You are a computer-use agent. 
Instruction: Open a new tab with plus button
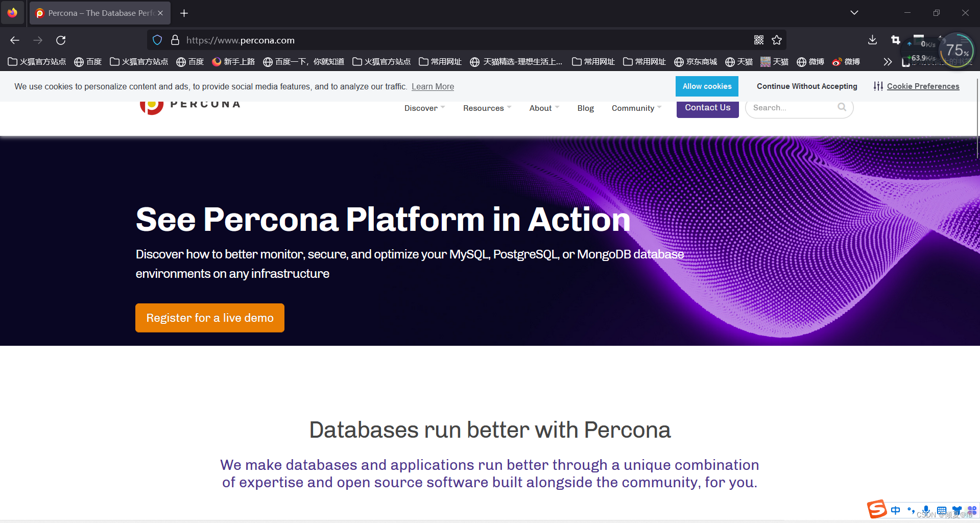tap(184, 13)
